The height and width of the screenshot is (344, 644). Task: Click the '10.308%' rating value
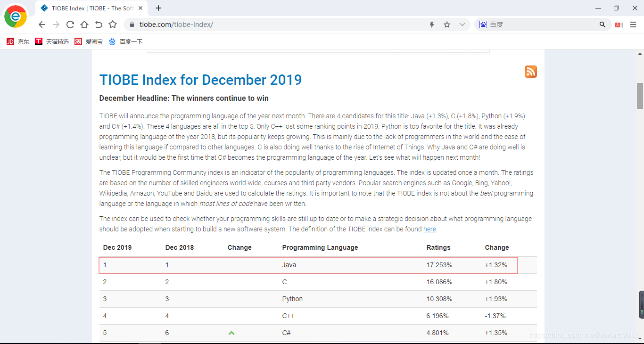439,299
